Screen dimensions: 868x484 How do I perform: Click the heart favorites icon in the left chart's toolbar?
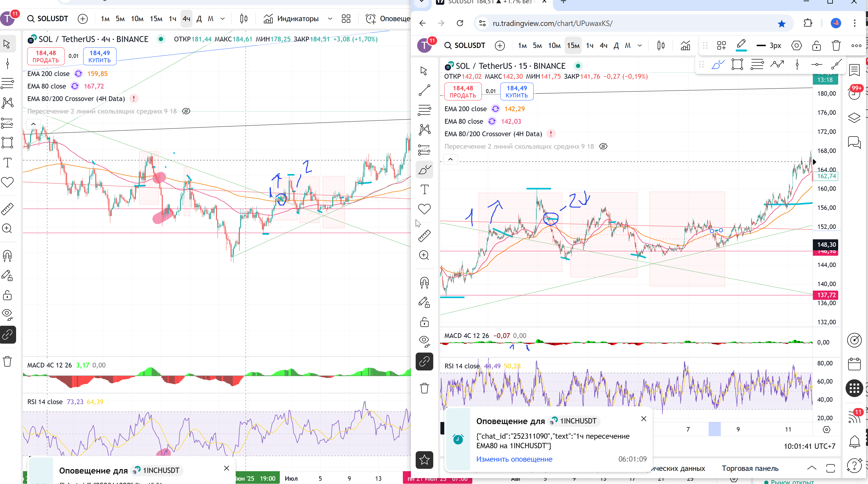click(x=7, y=182)
